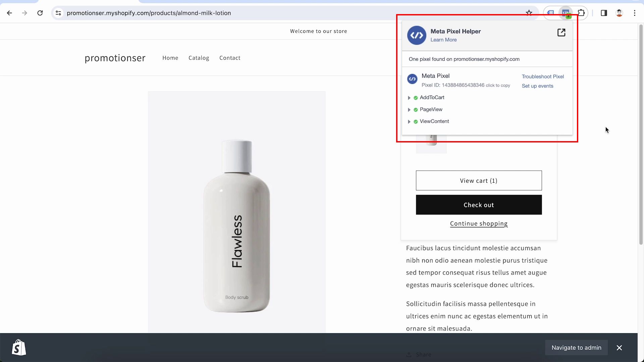This screenshot has width=644, height=362.
Task: Open the Chrome three-dot menu
Action: pyautogui.click(x=635, y=13)
